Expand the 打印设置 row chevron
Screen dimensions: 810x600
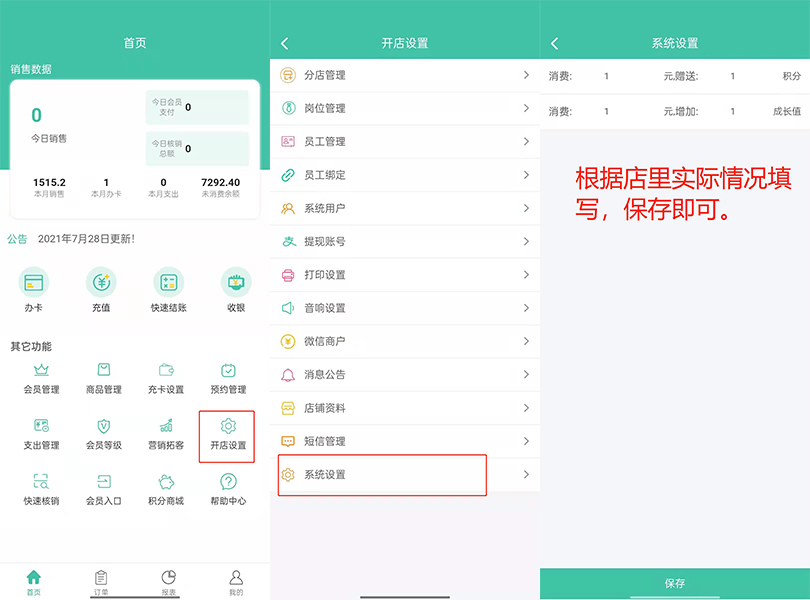pyautogui.click(x=526, y=275)
